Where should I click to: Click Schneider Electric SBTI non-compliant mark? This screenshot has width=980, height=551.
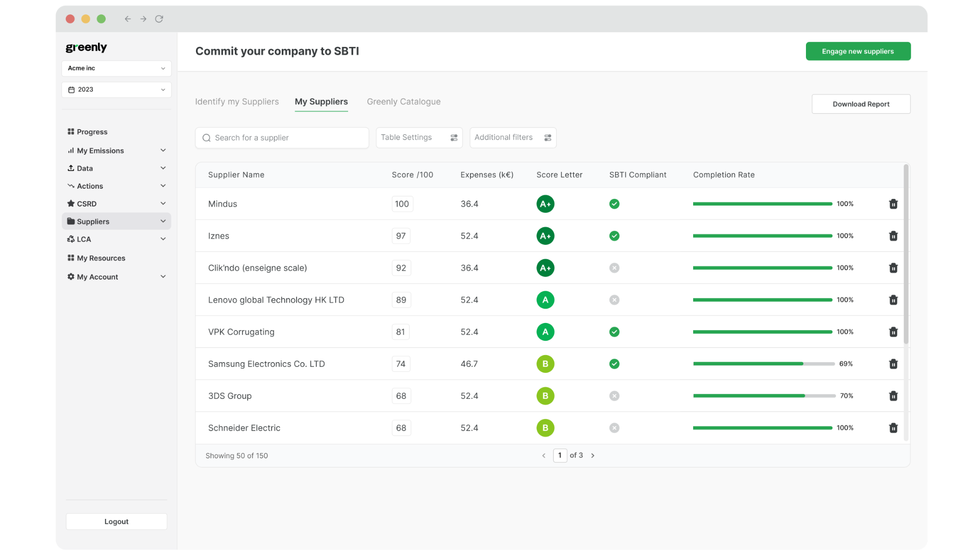click(x=614, y=428)
